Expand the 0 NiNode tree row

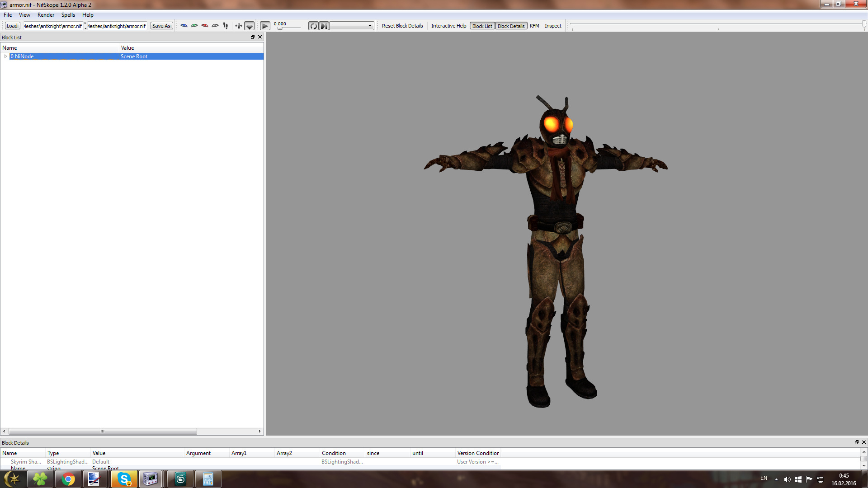[5, 56]
